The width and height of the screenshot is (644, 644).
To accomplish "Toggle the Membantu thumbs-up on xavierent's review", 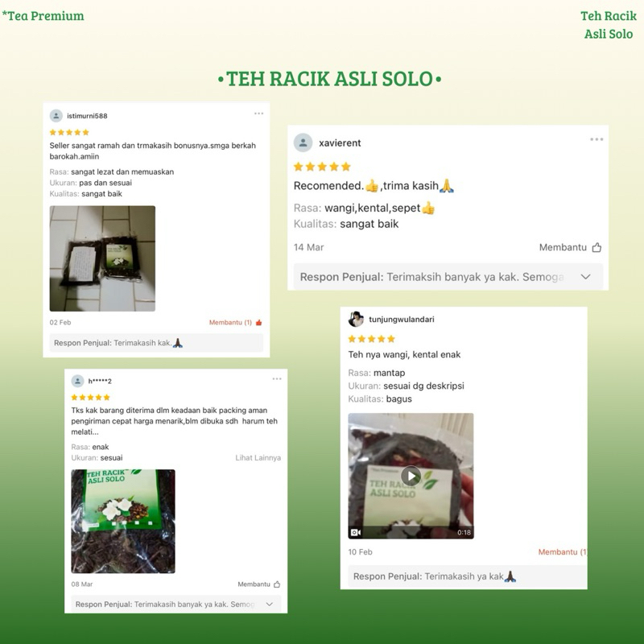I will (x=597, y=247).
